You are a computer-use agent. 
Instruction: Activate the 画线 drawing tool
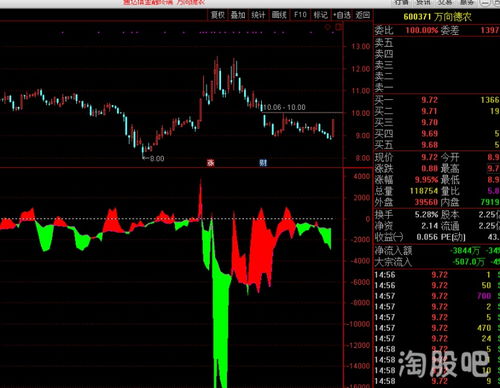pyautogui.click(x=279, y=15)
